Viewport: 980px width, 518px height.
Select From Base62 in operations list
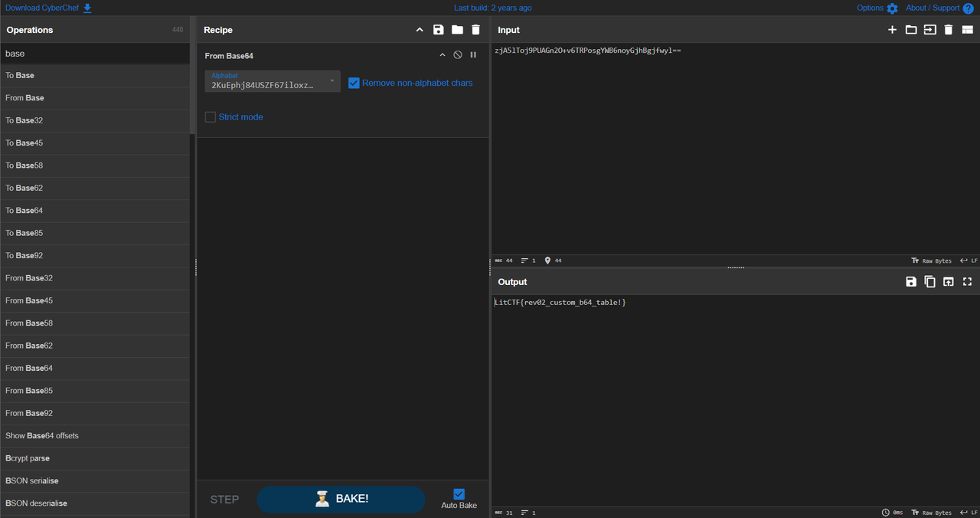95,346
